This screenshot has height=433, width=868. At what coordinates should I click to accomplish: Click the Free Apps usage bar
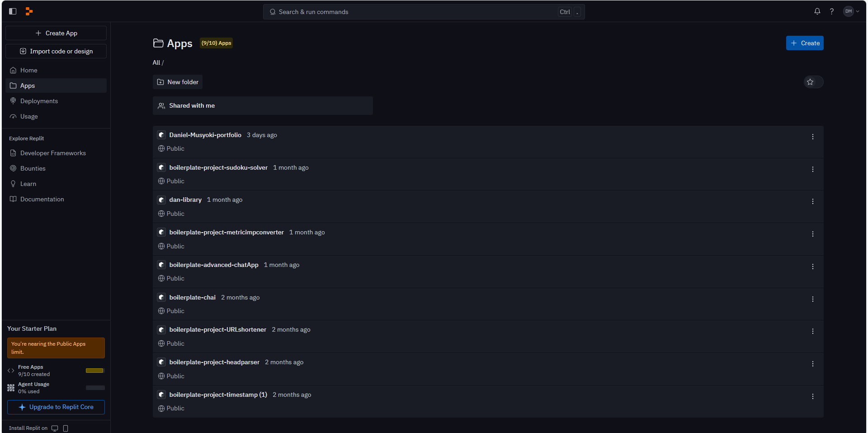[x=95, y=371]
